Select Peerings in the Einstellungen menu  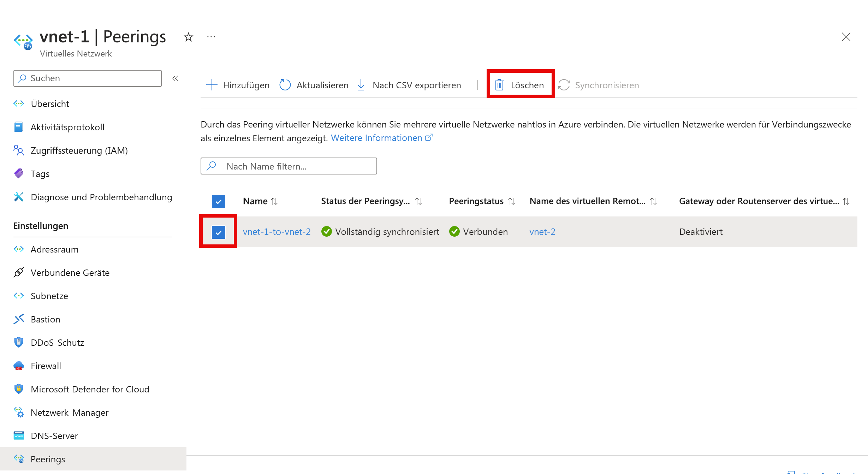(x=47, y=459)
